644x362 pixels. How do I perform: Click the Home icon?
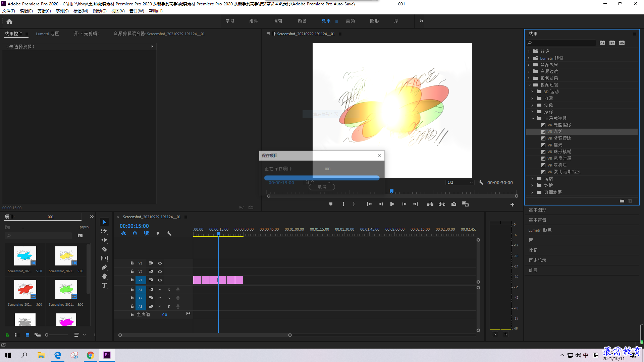click(x=9, y=21)
